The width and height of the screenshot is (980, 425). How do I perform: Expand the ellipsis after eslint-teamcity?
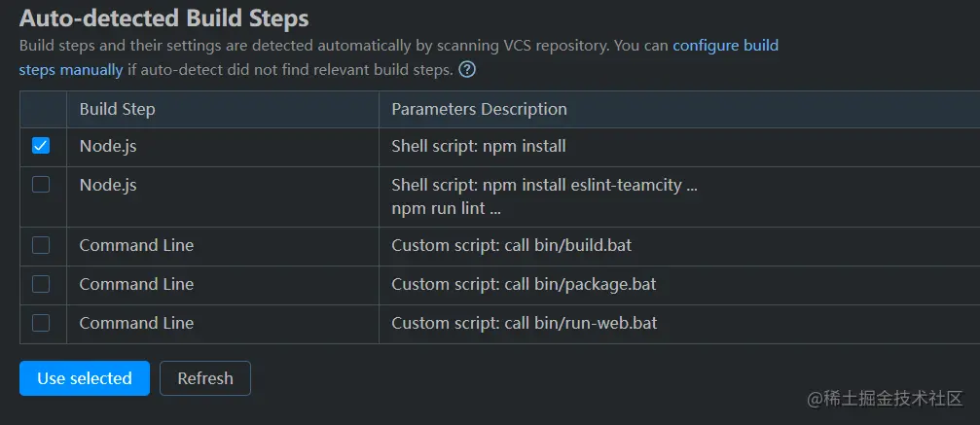coord(691,185)
